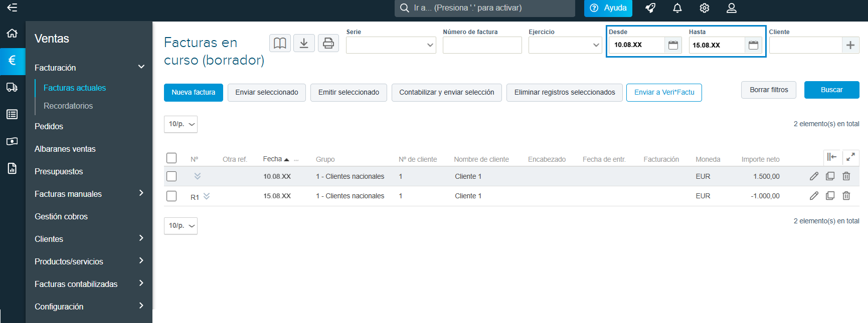Edit the 1.500,00 invoice with pencil icon
Image resolution: width=868 pixels, height=323 pixels.
814,176
